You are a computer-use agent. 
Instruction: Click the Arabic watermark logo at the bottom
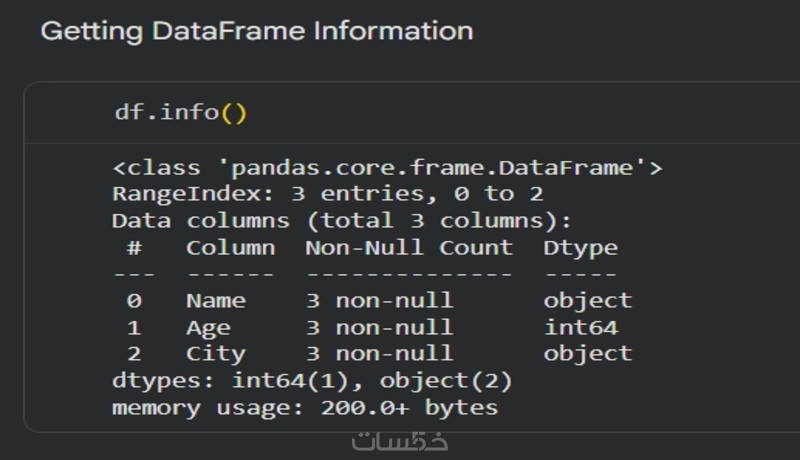coord(401,441)
